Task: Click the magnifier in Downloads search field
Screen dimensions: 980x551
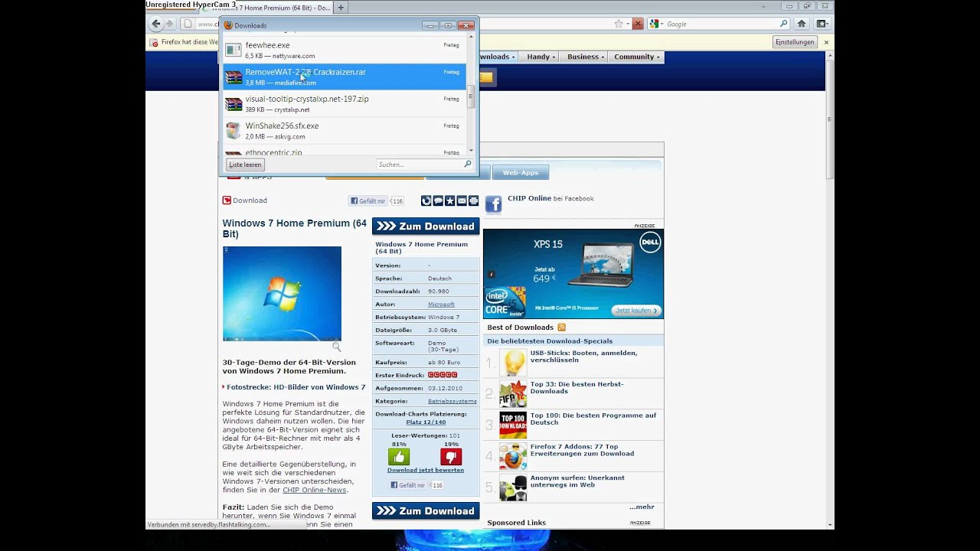Action: point(467,164)
